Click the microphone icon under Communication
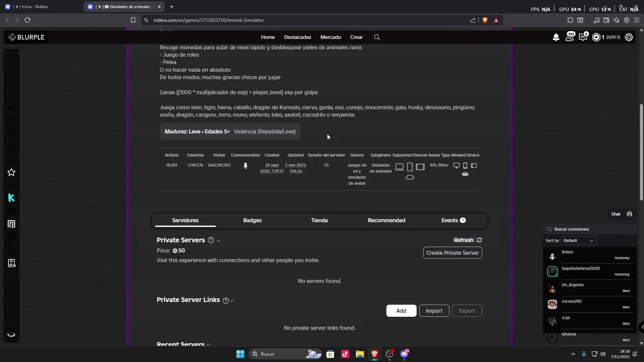Viewport: 644px width, 362px height. (246, 165)
